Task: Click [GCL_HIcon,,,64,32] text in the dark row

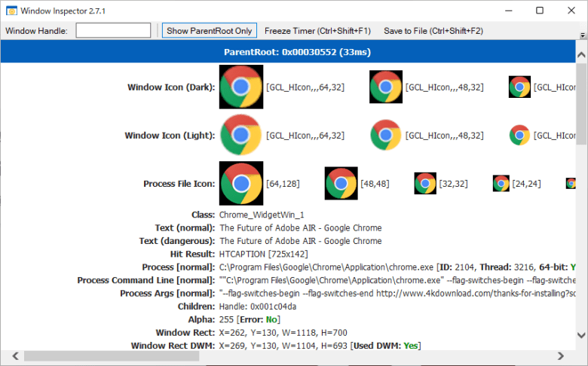Action: tap(305, 87)
